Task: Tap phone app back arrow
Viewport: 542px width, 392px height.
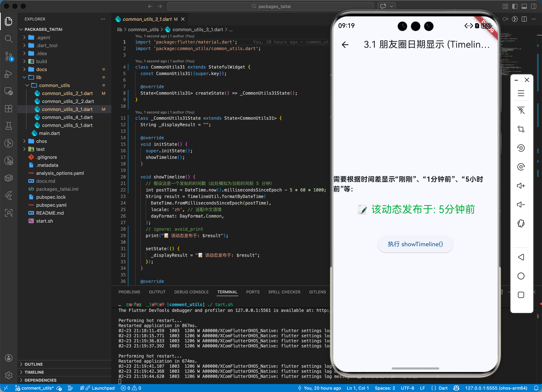Action: (x=345, y=45)
